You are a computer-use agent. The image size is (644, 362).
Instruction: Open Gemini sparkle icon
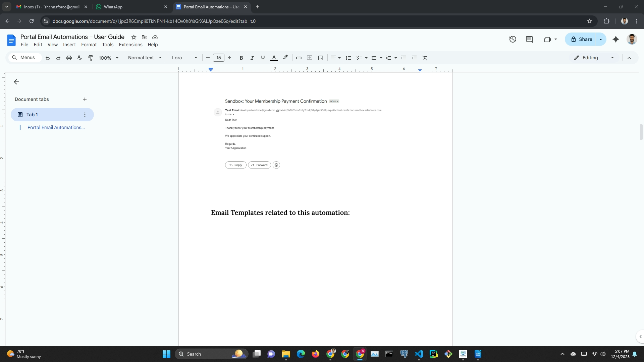pos(616,39)
